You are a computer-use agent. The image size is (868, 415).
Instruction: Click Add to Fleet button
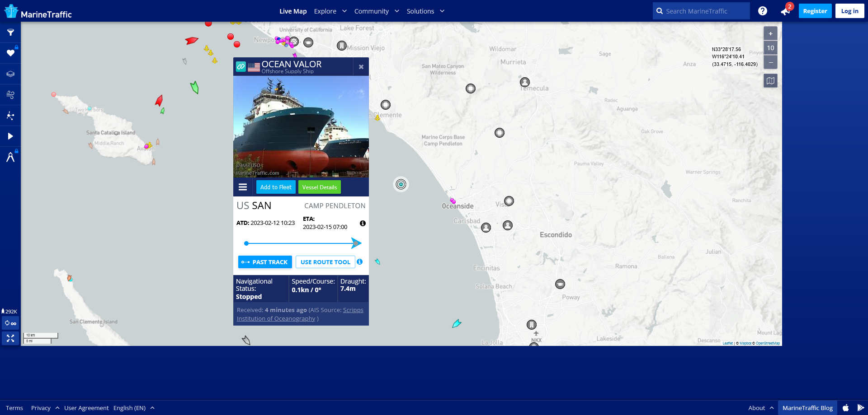[x=276, y=187]
